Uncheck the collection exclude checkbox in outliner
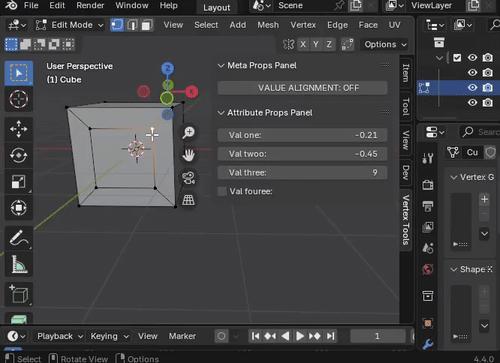500x363 pixels. pos(457,58)
